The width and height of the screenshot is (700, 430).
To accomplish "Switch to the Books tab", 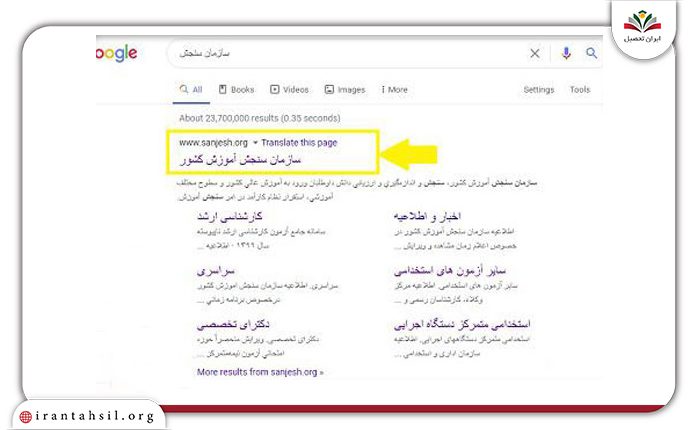I will (x=237, y=90).
